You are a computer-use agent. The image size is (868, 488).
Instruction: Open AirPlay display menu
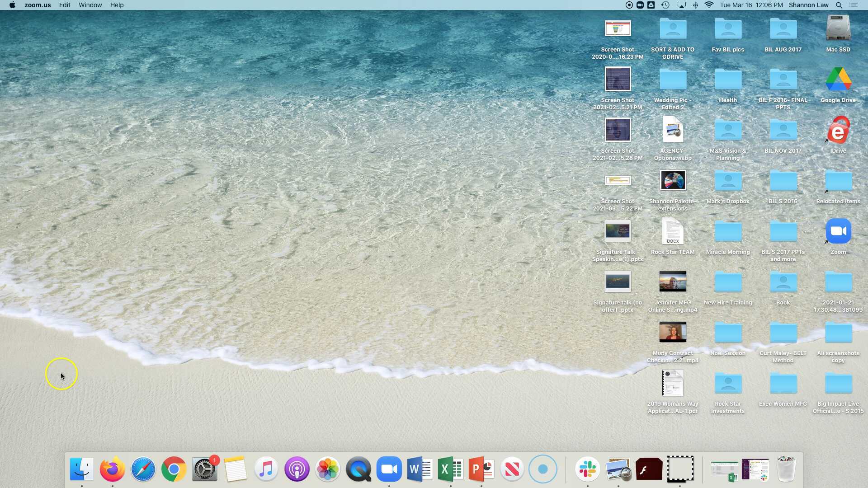coord(681,5)
